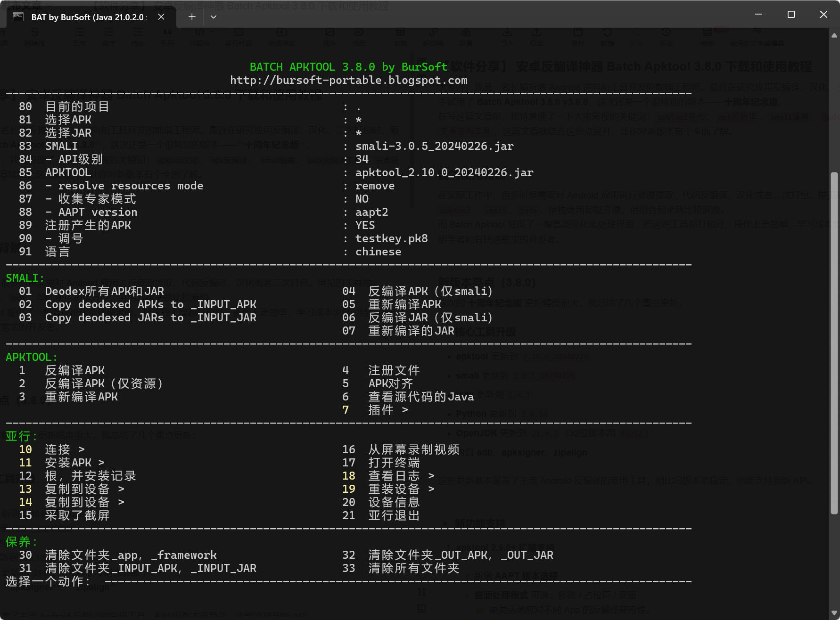Click the line "07 重新编译的JAR"
Viewport: 840px width, 620px height.
click(398, 331)
